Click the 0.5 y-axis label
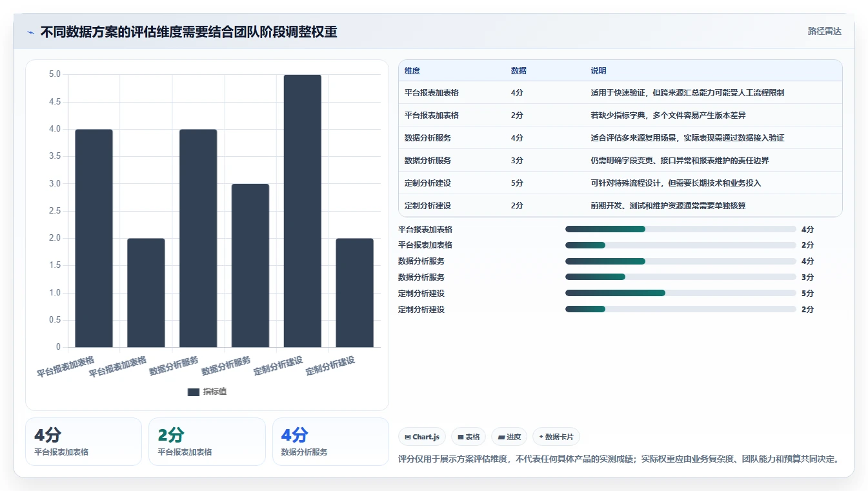 point(55,320)
